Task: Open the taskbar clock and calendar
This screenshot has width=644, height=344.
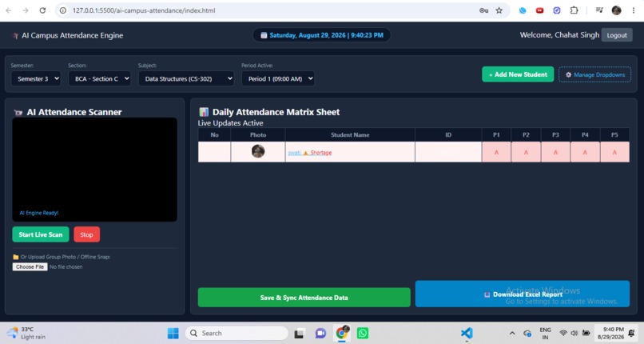Action: click(611, 334)
